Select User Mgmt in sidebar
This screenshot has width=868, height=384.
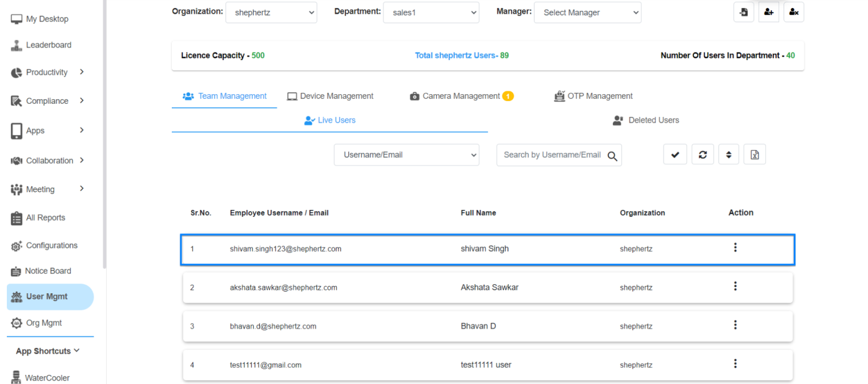(50, 297)
